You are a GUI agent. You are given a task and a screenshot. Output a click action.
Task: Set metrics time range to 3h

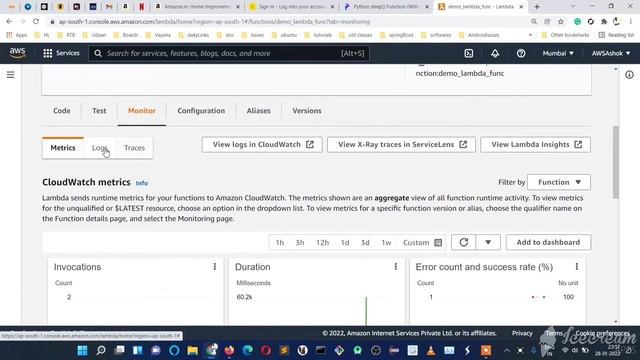point(300,242)
